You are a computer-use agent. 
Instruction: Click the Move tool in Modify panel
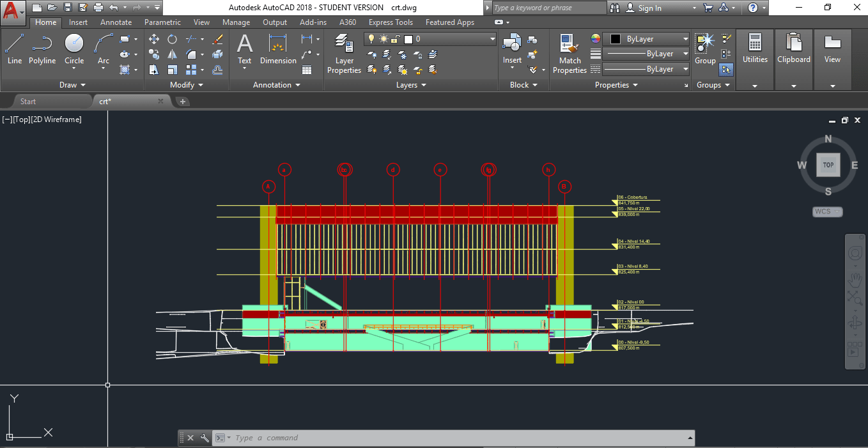[x=154, y=39]
